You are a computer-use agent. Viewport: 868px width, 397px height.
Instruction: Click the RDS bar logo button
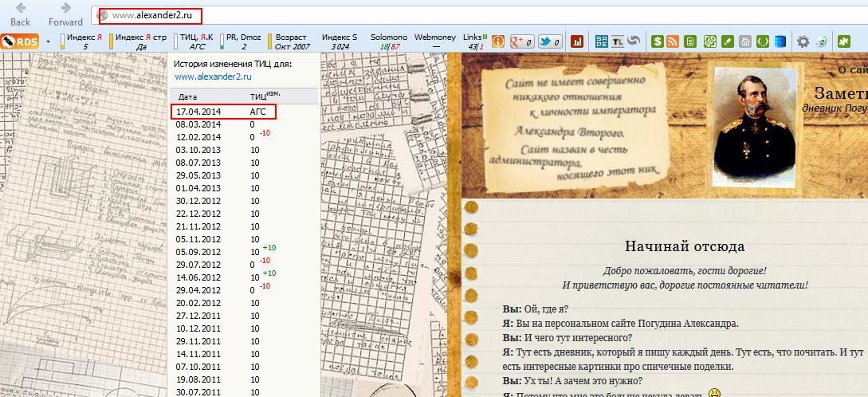19,41
